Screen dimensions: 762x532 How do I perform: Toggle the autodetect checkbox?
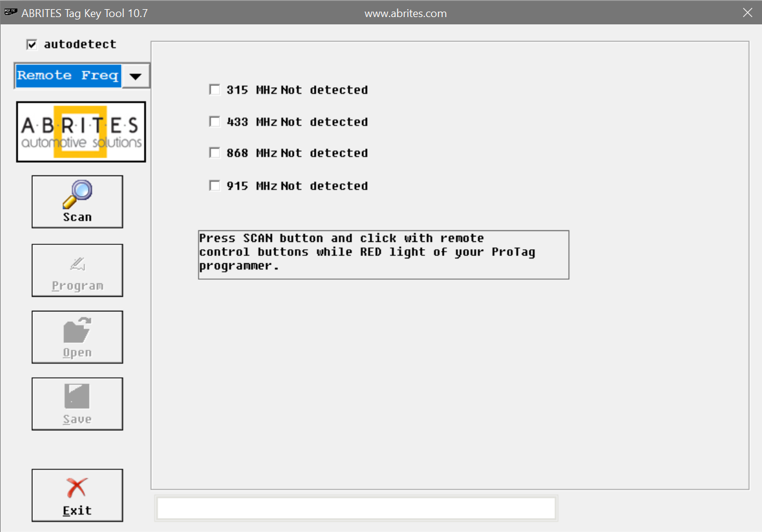32,44
